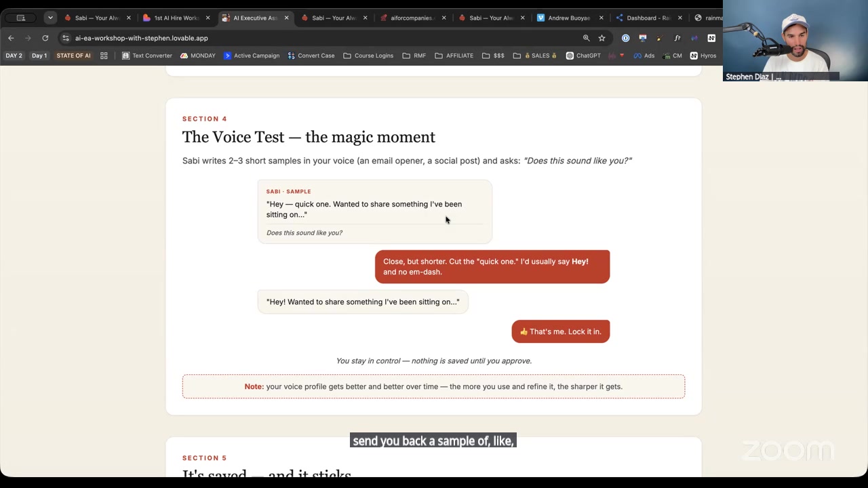Reload the page with the refresh icon
This screenshot has width=868, height=488.
45,38
